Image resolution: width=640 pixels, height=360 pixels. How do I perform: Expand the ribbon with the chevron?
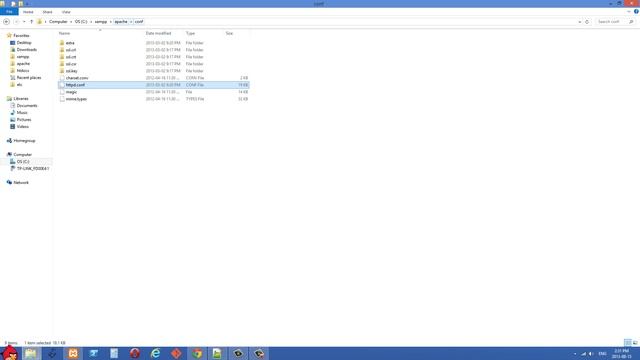tap(629, 11)
